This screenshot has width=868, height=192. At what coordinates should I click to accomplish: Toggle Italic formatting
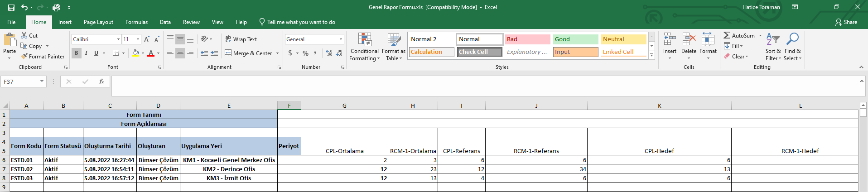(86, 53)
